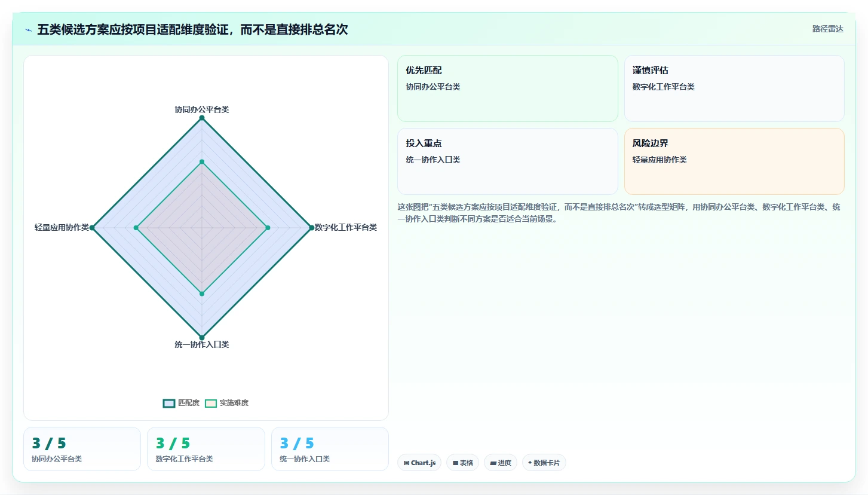The height and width of the screenshot is (495, 868).
Task: Toggle the 匹配度 legend swatch
Action: click(169, 403)
